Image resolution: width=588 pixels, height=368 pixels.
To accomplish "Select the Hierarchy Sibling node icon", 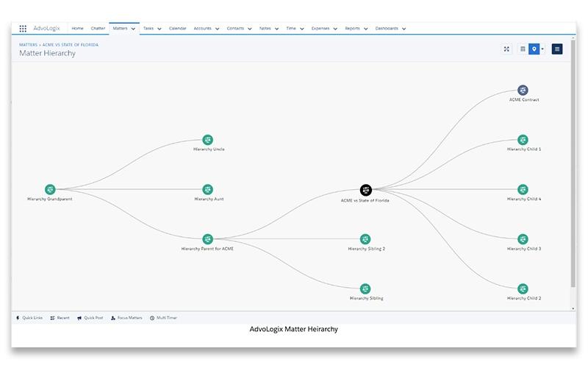I will pos(365,289).
